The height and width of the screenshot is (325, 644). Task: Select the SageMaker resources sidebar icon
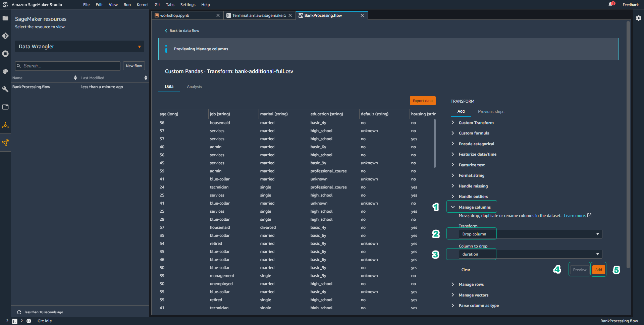click(x=5, y=143)
